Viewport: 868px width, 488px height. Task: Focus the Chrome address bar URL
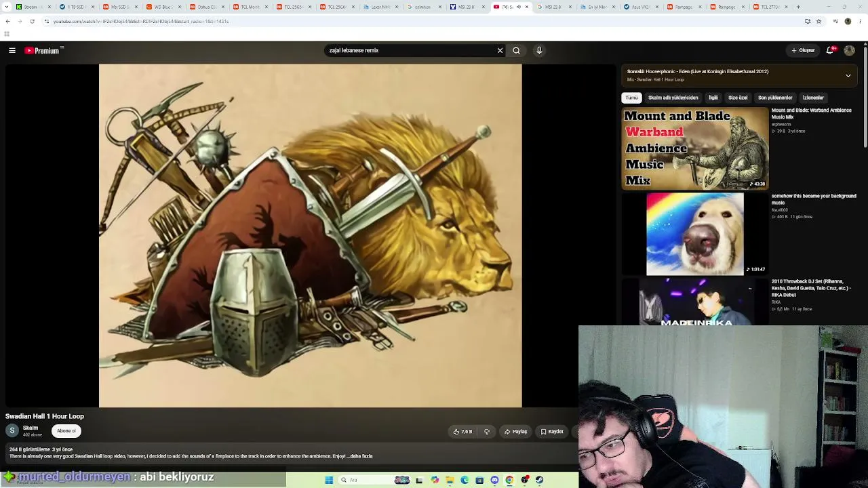[140, 21]
